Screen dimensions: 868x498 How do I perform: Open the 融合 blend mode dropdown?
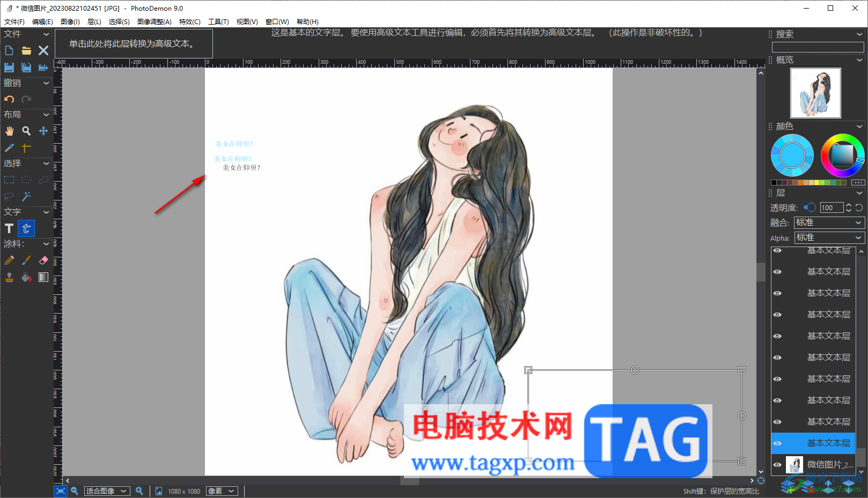(829, 222)
